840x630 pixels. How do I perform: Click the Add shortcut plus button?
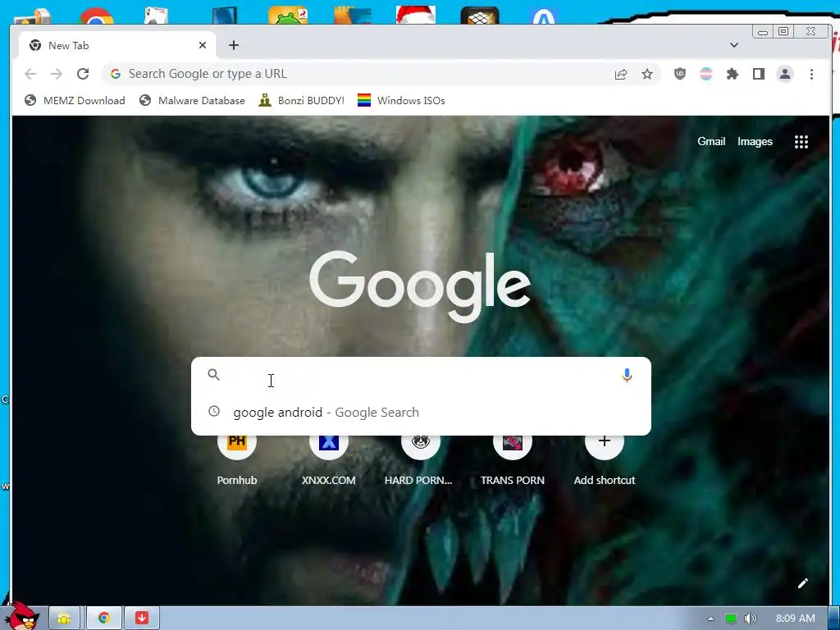click(605, 441)
